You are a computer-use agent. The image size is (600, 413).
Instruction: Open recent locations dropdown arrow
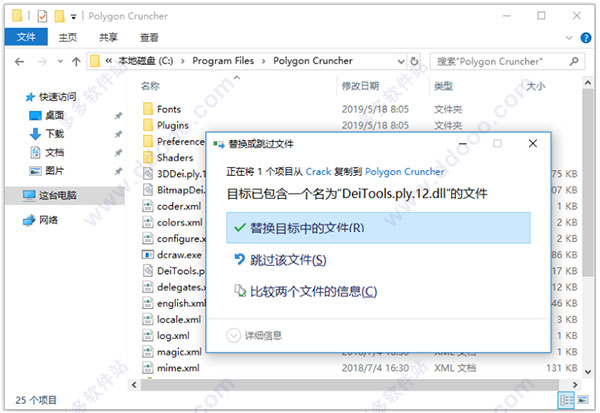click(x=60, y=61)
